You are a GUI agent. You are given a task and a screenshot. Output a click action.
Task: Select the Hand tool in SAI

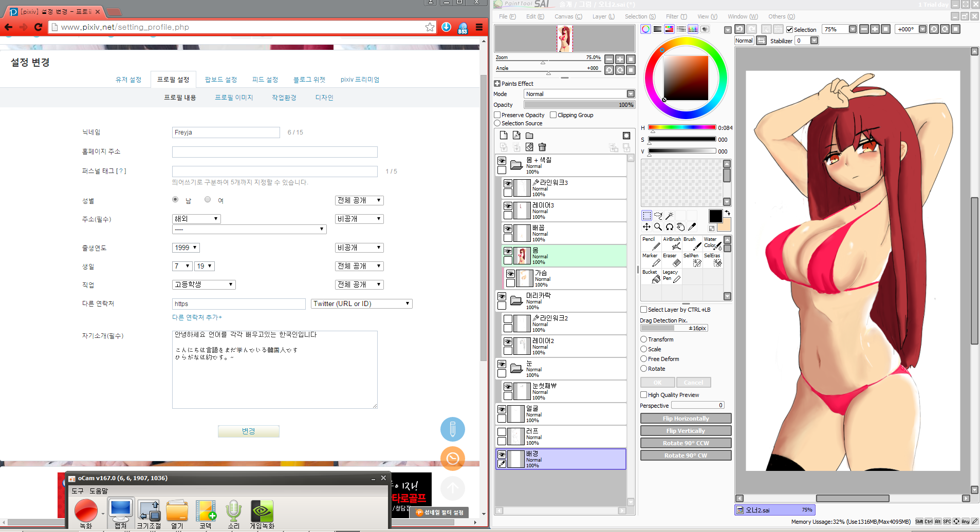pos(680,226)
